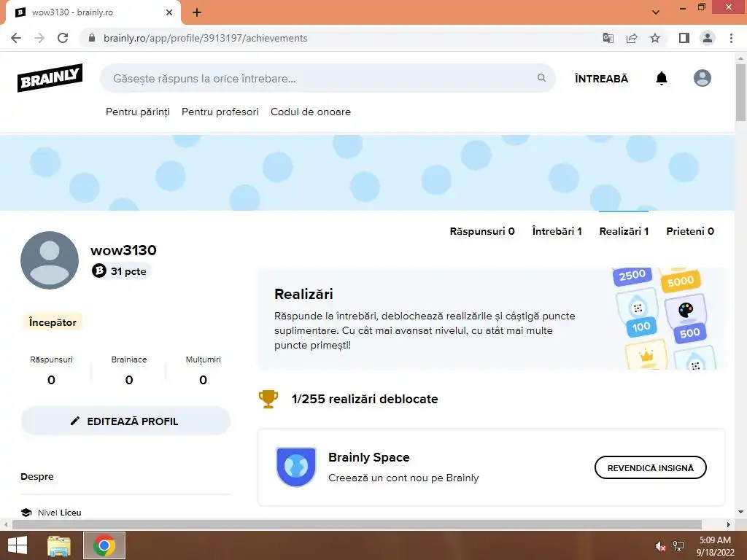Screen dimensions: 747x560
Task: Open the Pentru părinți link
Action: [x=138, y=112]
